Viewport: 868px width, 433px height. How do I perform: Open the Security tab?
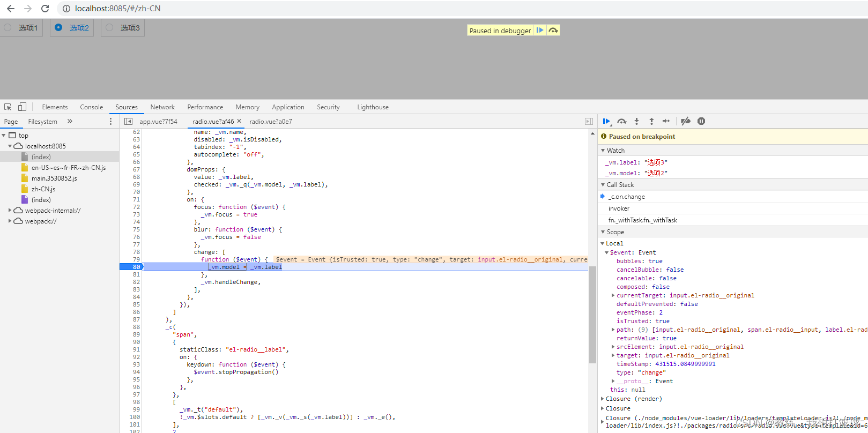click(x=328, y=107)
